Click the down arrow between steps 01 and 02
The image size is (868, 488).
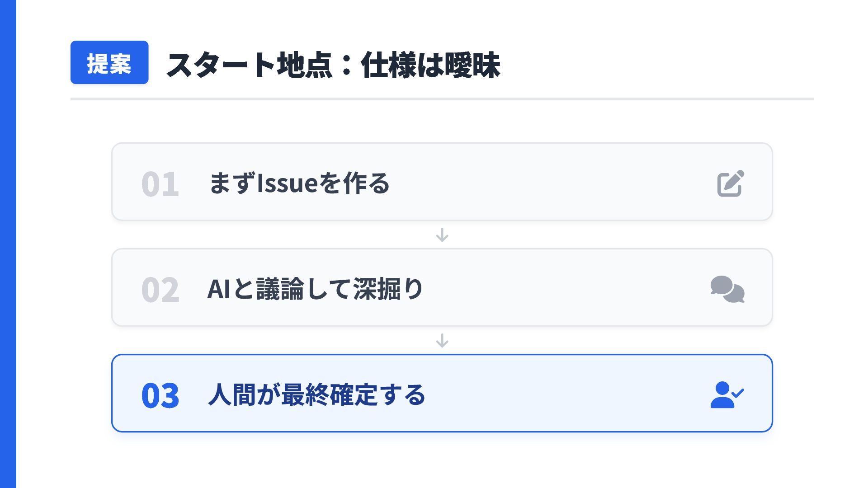coord(442,235)
